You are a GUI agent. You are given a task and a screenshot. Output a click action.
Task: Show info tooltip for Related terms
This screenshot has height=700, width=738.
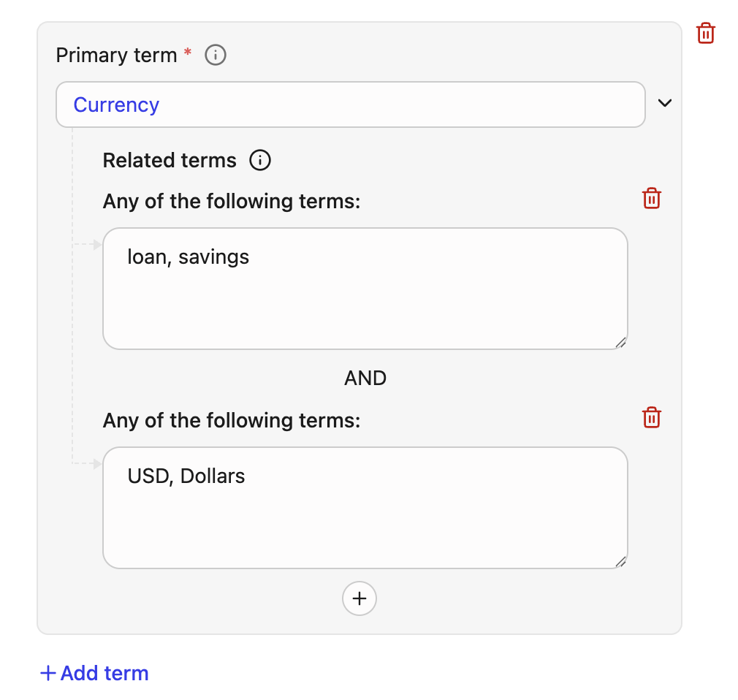(260, 160)
